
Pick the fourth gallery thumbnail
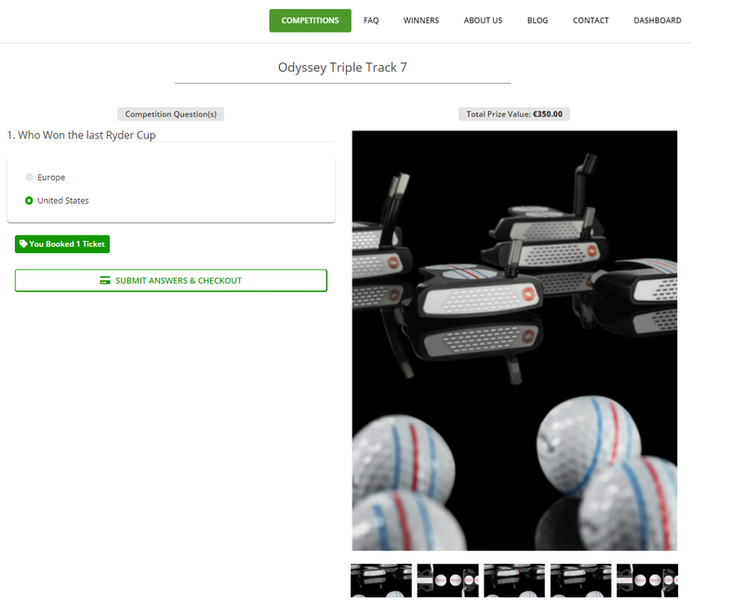point(581,581)
